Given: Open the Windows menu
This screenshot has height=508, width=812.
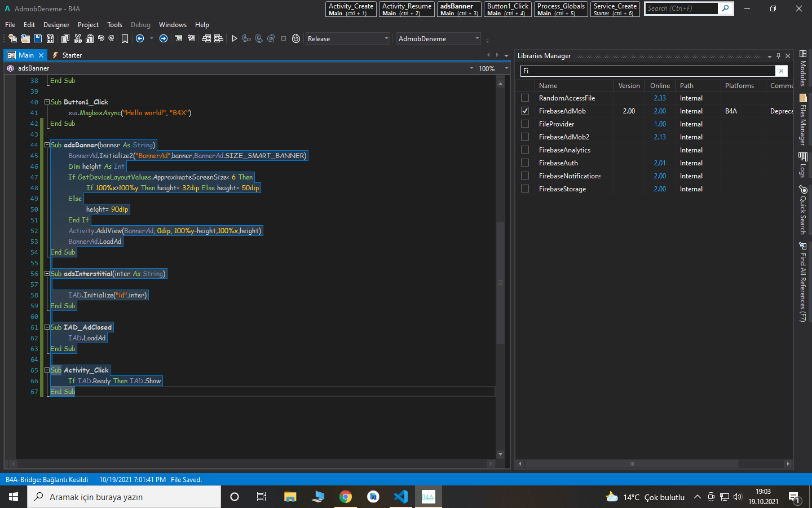Looking at the screenshot, I should pyautogui.click(x=173, y=25).
